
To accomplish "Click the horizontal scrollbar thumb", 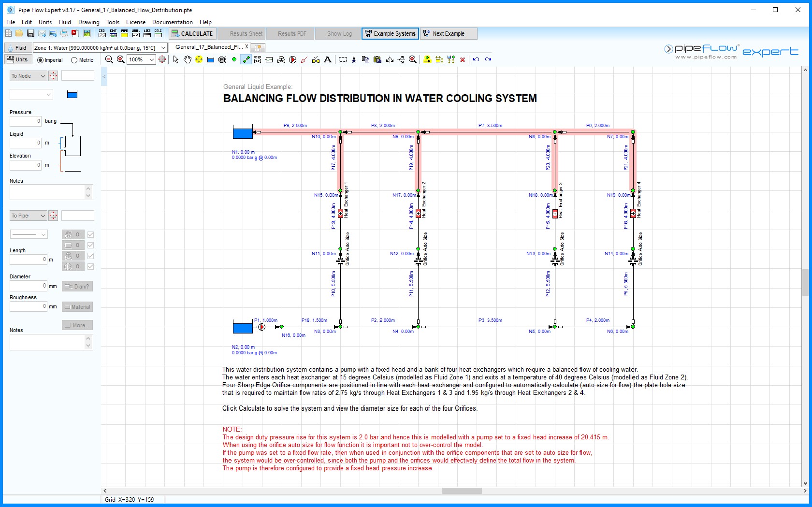I will click(462, 491).
